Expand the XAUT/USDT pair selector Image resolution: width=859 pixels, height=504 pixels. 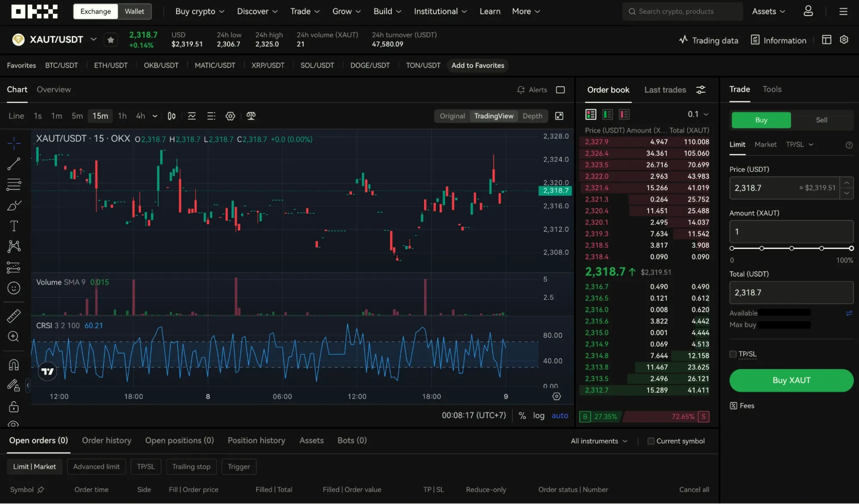click(93, 39)
